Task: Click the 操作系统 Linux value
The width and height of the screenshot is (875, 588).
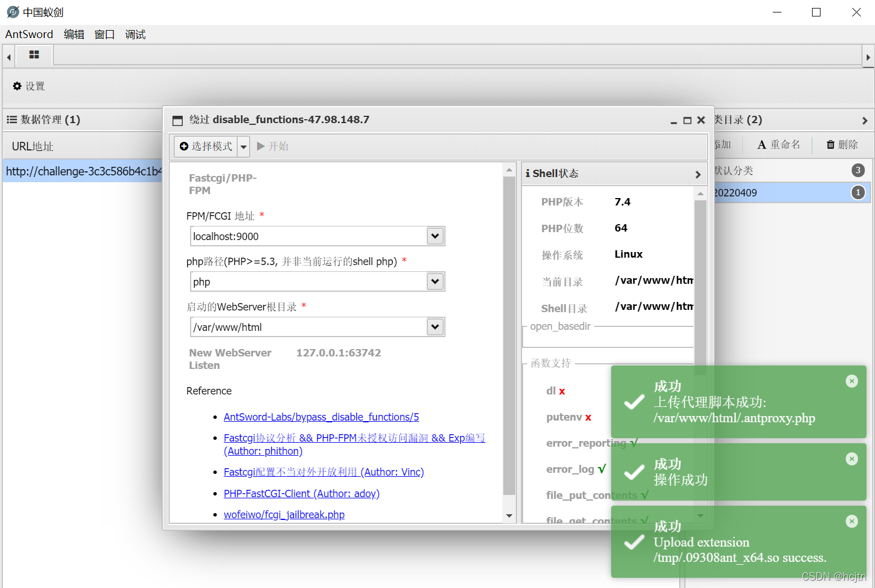Action: pos(628,254)
